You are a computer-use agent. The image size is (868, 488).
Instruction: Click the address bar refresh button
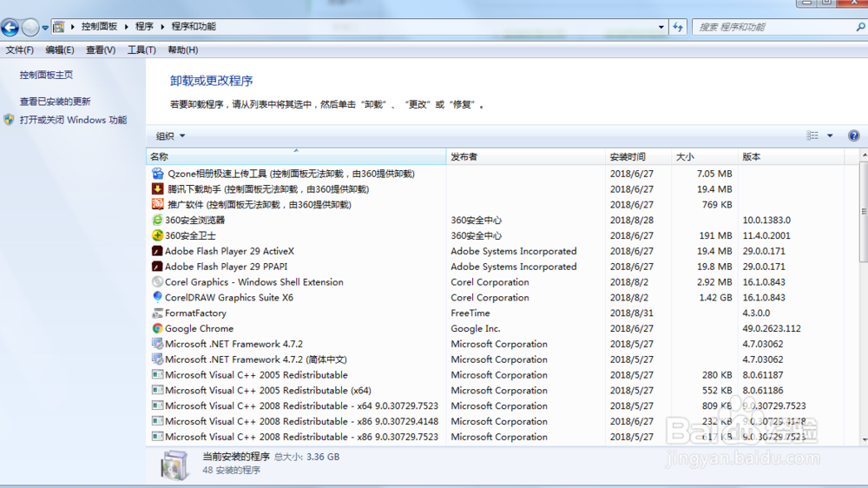pos(678,27)
